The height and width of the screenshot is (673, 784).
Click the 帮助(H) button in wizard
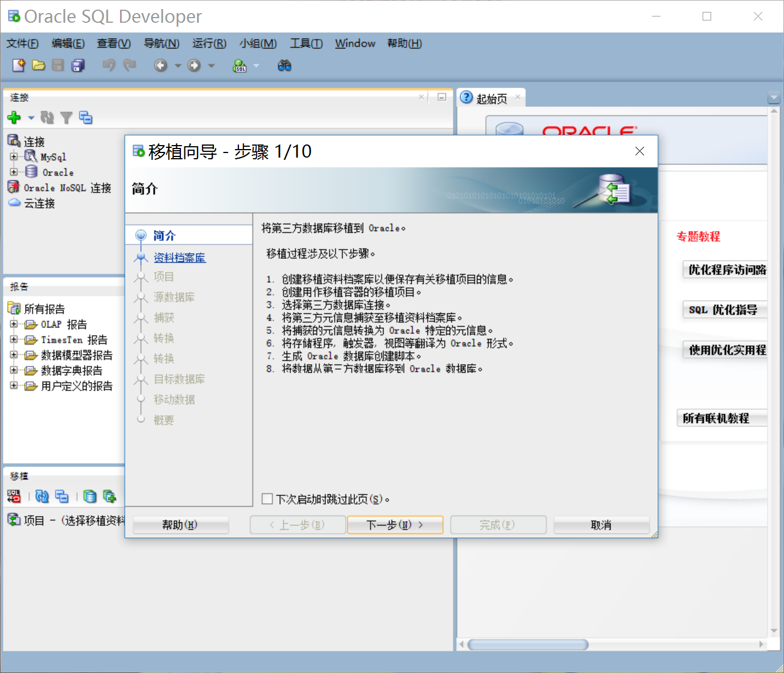180,525
